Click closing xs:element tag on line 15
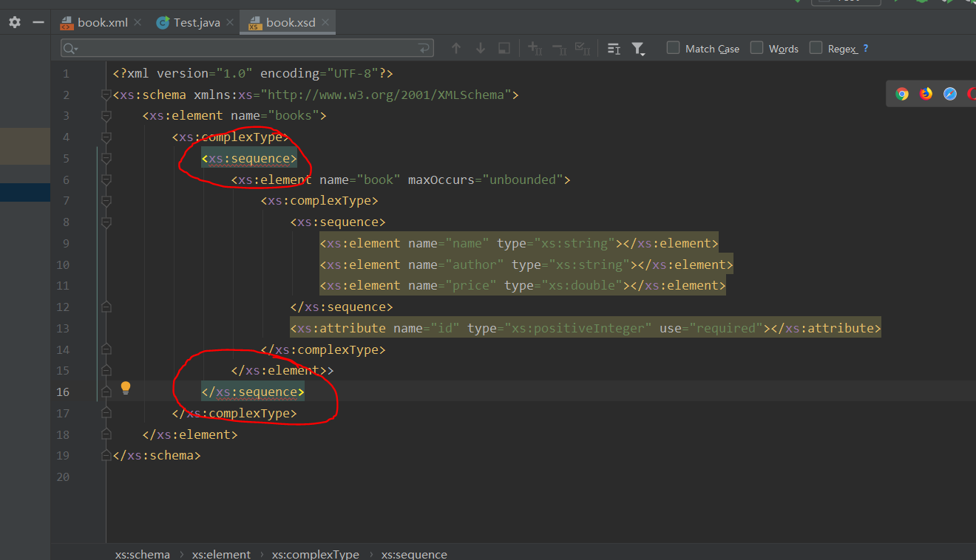Image resolution: width=976 pixels, height=560 pixels. coord(279,370)
